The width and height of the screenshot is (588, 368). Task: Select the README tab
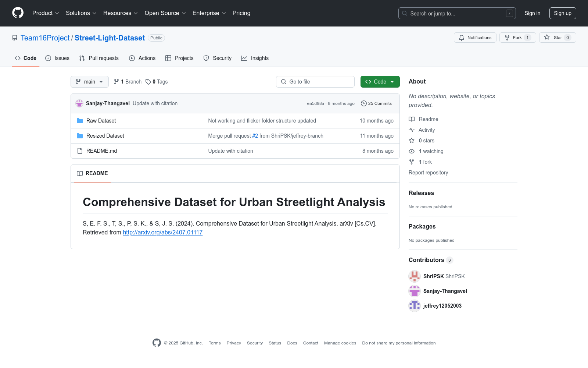92,173
